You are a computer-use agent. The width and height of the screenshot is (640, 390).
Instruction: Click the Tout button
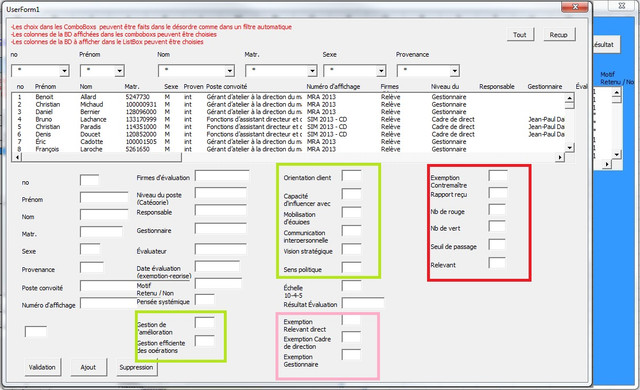[520, 35]
